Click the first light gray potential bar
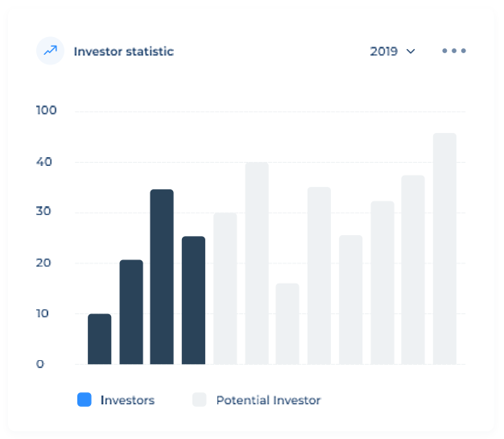Image resolution: width=504 pixels, height=439 pixels. point(225,288)
